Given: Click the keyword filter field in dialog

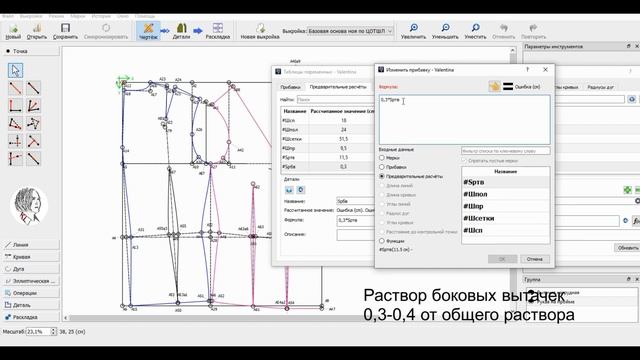Looking at the screenshot, I should 506,151.
